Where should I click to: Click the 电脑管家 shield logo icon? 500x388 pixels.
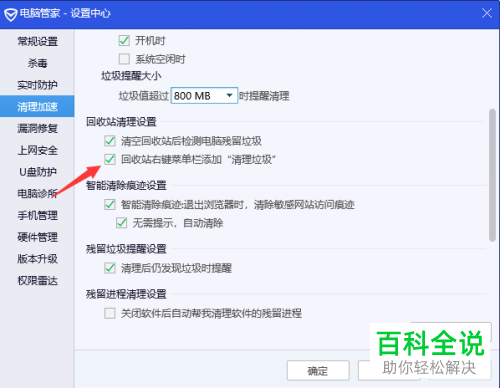11,14
